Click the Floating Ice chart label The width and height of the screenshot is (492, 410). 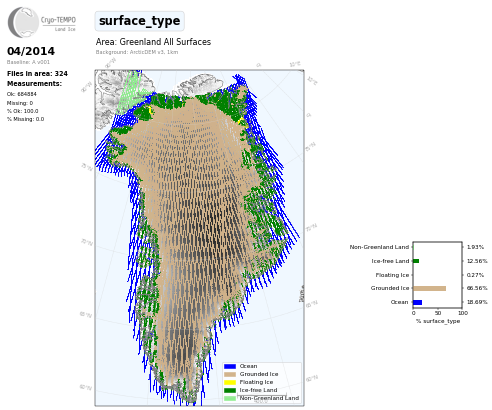click(392, 275)
